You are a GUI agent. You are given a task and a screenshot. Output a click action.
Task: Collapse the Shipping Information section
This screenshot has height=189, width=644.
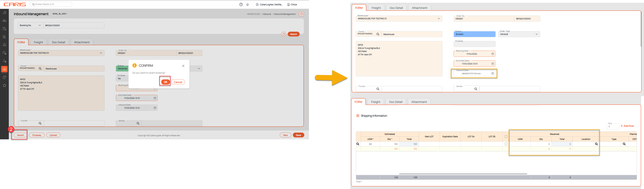pos(358,116)
